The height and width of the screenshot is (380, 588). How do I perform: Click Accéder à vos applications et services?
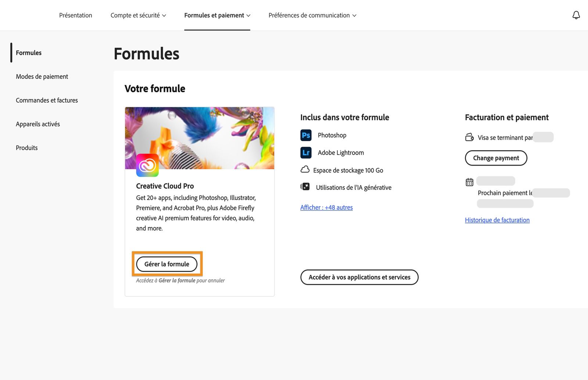[x=359, y=277]
